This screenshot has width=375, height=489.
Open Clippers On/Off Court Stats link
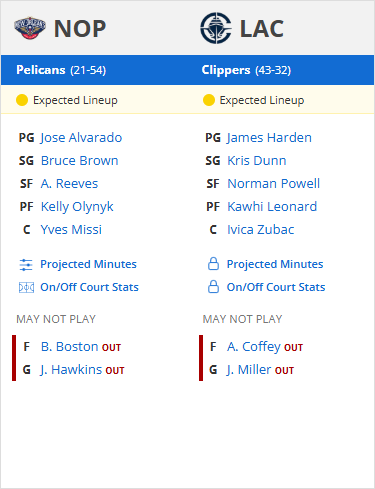click(x=276, y=287)
